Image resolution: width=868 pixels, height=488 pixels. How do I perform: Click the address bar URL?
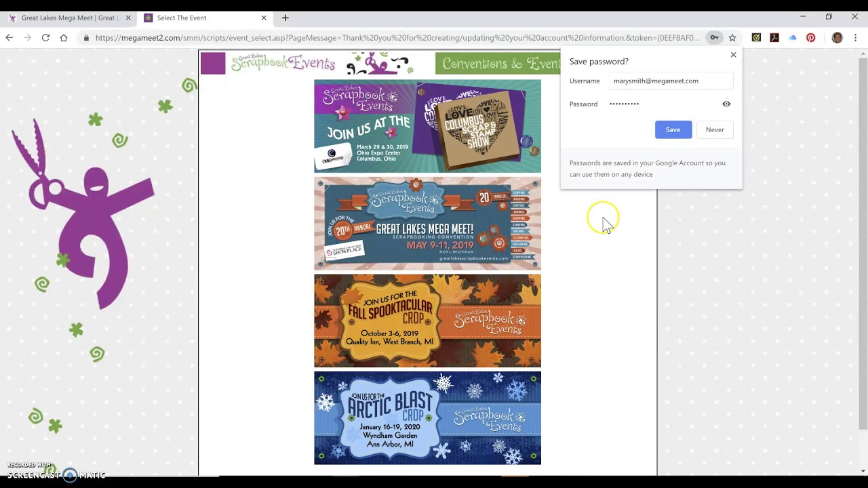coord(397,38)
